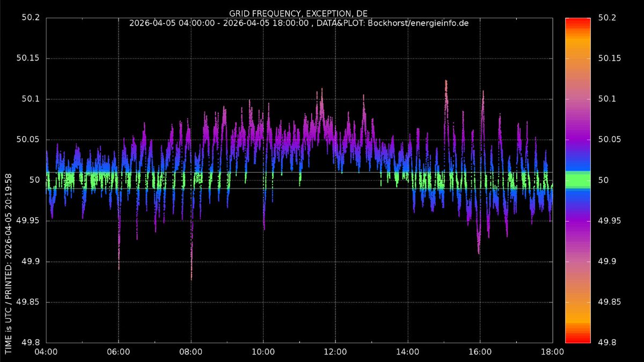Click the 50.1 label on the plot's y-axis
Viewport: 644px width, 362px height.
click(x=31, y=99)
